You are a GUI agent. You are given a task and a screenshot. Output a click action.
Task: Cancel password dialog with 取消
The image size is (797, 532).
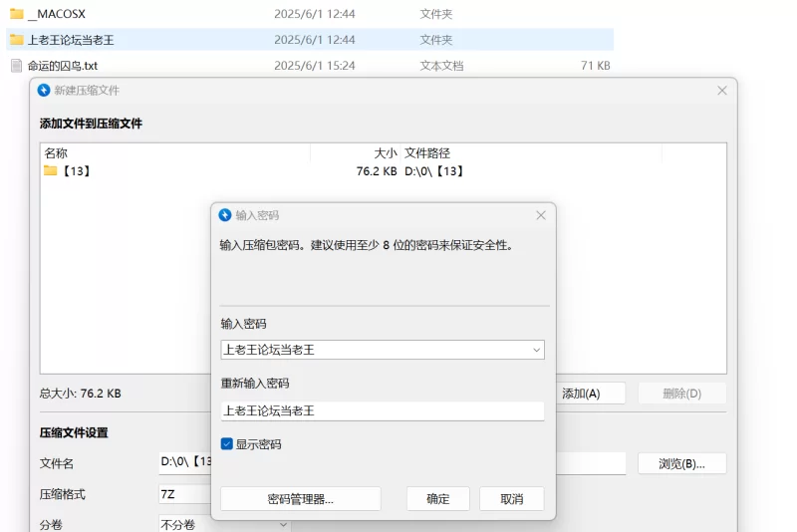pos(512,499)
